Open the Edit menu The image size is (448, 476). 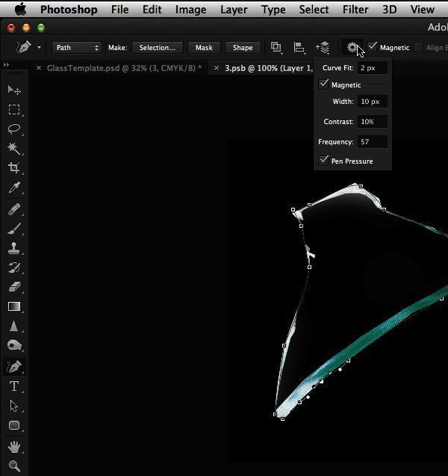pos(152,10)
